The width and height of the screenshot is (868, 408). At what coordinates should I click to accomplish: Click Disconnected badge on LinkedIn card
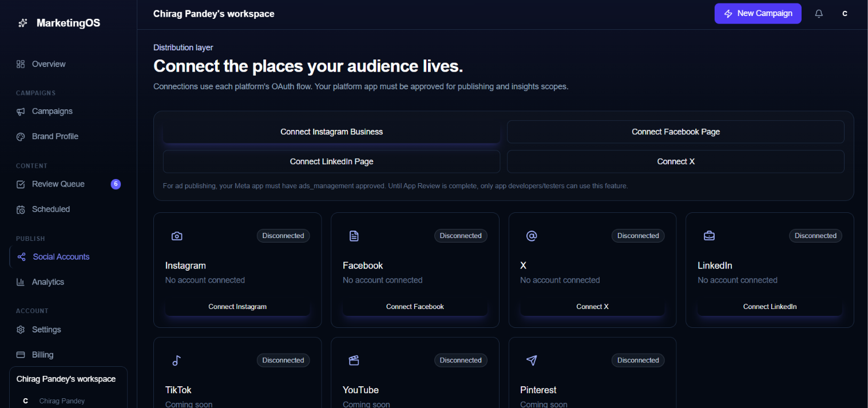point(815,236)
